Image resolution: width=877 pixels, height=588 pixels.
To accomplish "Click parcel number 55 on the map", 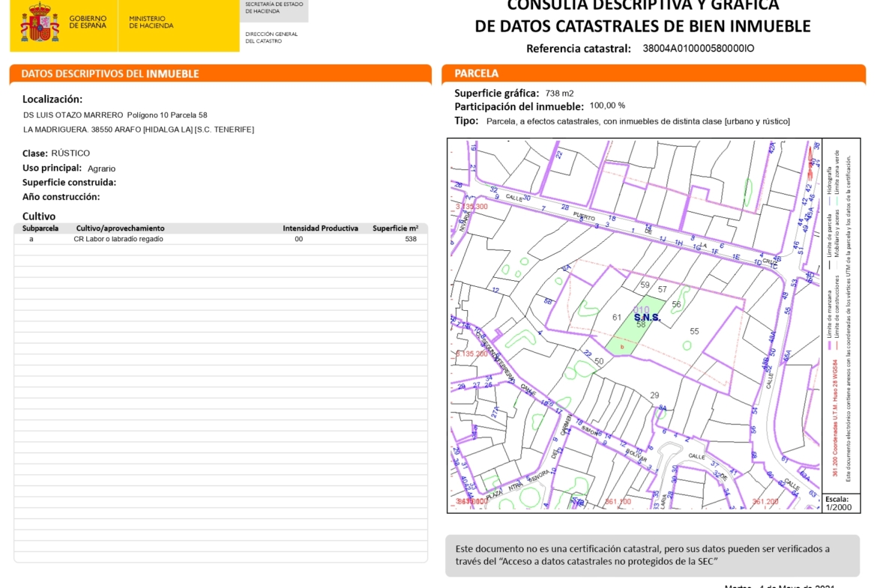I will [694, 331].
